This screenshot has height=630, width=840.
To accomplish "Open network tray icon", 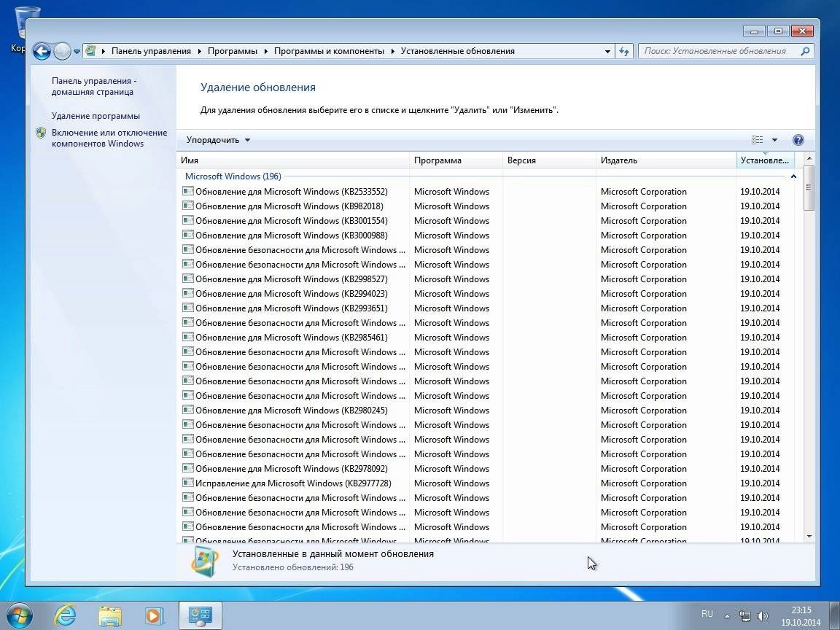I will point(744,616).
